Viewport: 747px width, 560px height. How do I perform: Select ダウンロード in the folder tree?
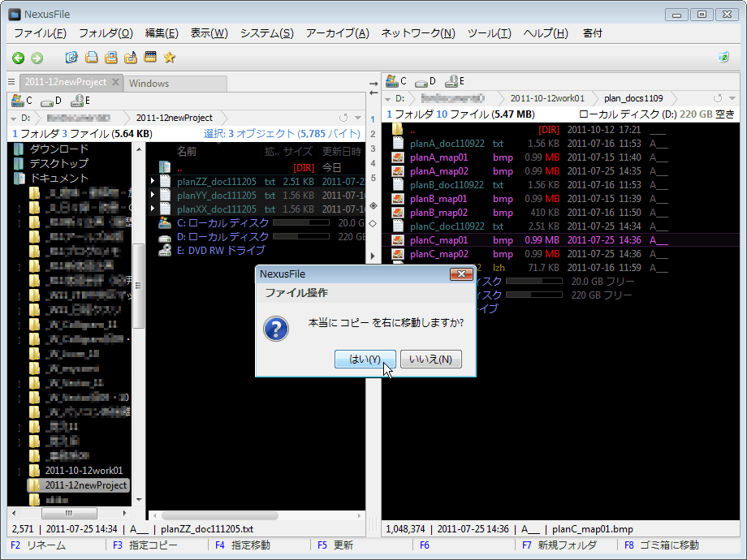[59, 149]
